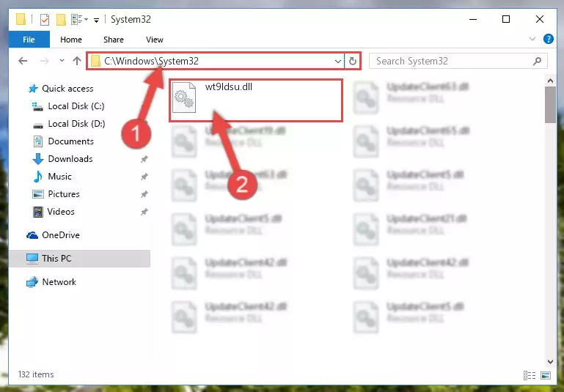
Task: Click the search magnifier icon
Action: [x=537, y=61]
